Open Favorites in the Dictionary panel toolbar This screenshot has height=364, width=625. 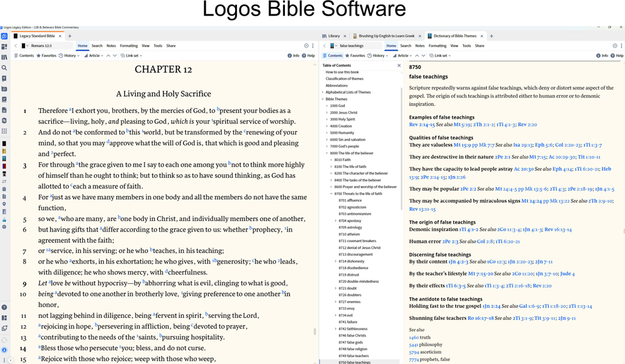coord(355,56)
